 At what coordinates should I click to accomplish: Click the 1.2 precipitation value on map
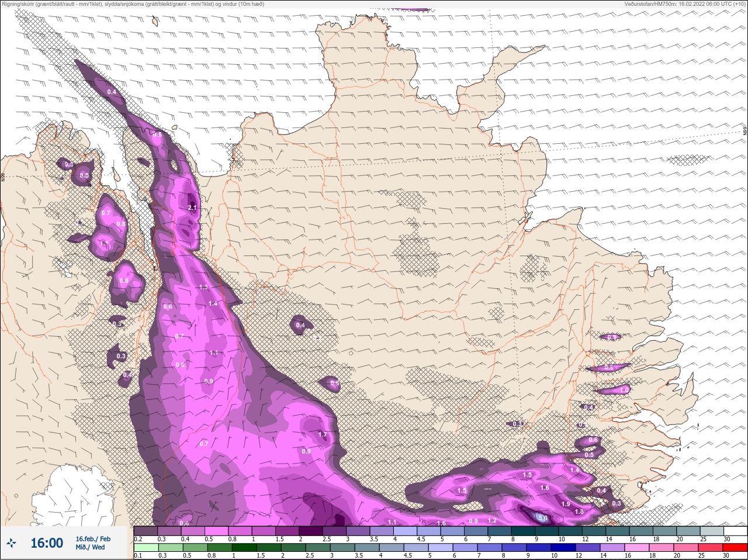tap(492, 520)
